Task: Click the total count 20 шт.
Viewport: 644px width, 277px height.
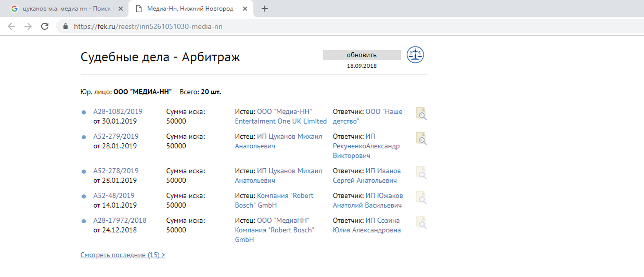Action: pyautogui.click(x=211, y=92)
